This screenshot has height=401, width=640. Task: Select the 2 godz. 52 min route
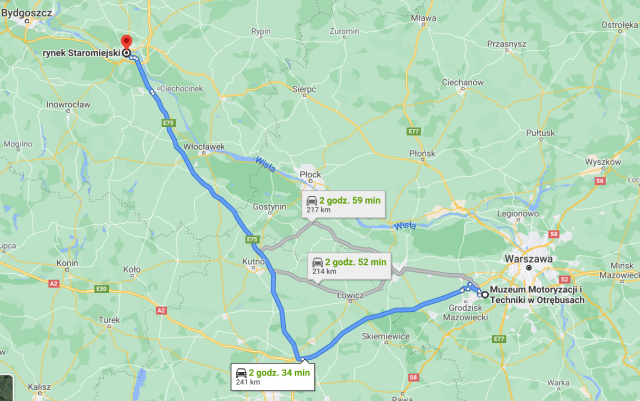coord(349,266)
